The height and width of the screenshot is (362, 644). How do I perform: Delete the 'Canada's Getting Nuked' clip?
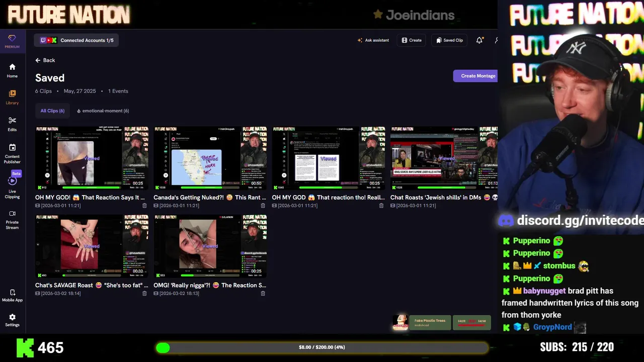tap(263, 206)
